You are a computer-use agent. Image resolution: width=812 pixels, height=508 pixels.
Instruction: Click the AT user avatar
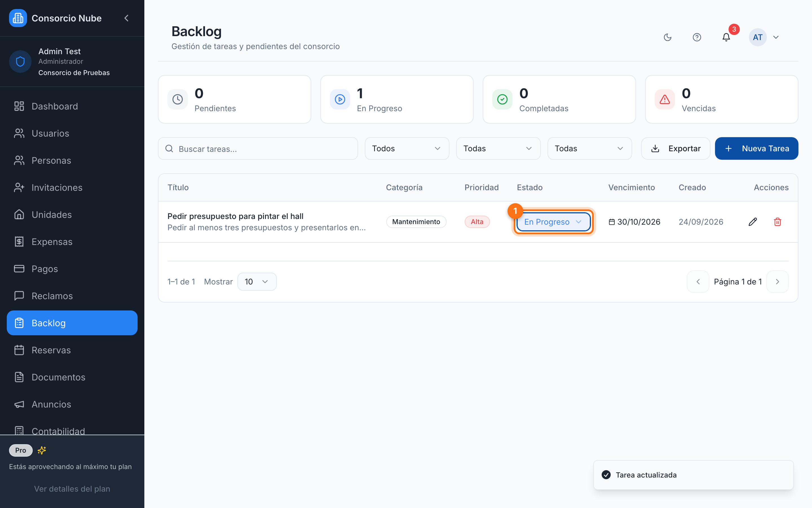tap(758, 37)
